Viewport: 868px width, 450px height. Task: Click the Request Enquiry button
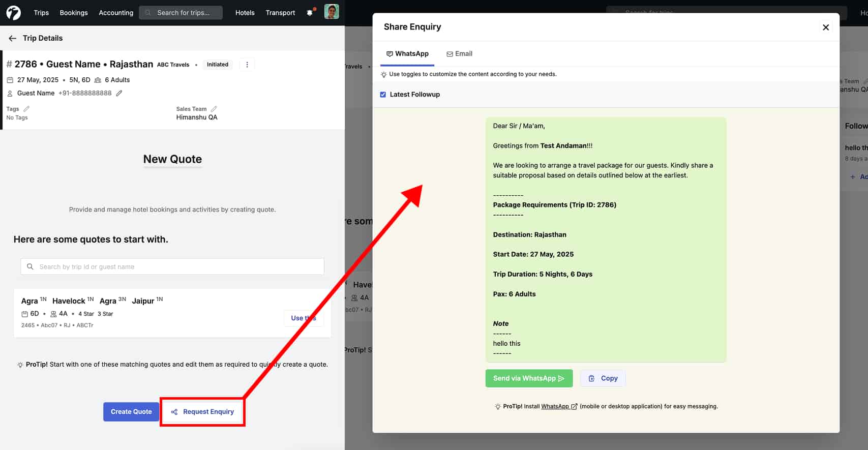203,412
